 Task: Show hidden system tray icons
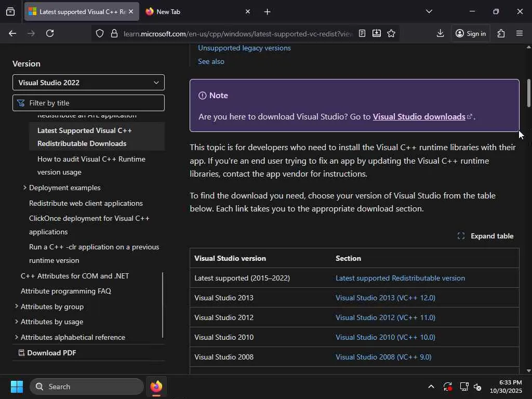tap(431, 387)
